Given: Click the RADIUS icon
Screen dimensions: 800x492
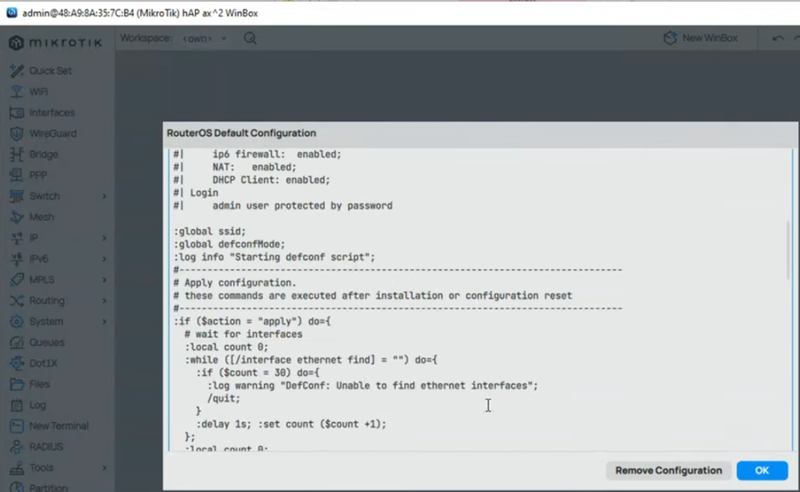Looking at the screenshot, I should (16, 447).
